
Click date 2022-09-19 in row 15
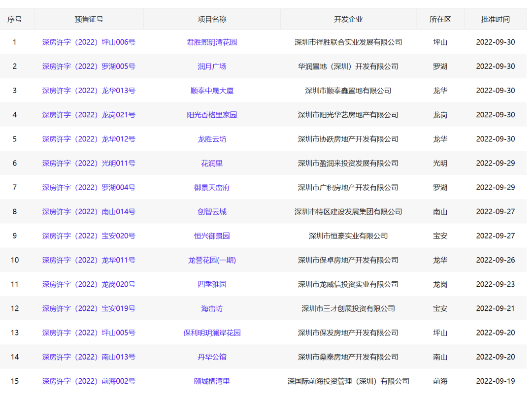(x=496, y=381)
